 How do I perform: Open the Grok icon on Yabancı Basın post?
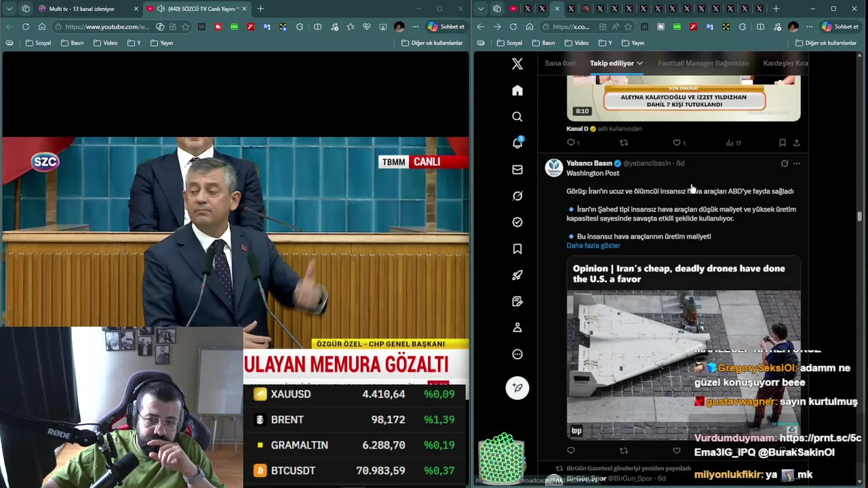pyautogui.click(x=785, y=163)
